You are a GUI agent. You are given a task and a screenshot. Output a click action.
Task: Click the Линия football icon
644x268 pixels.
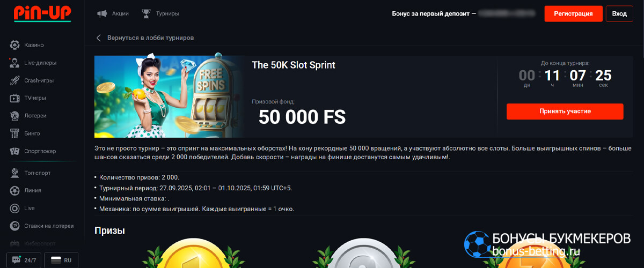coord(14,190)
